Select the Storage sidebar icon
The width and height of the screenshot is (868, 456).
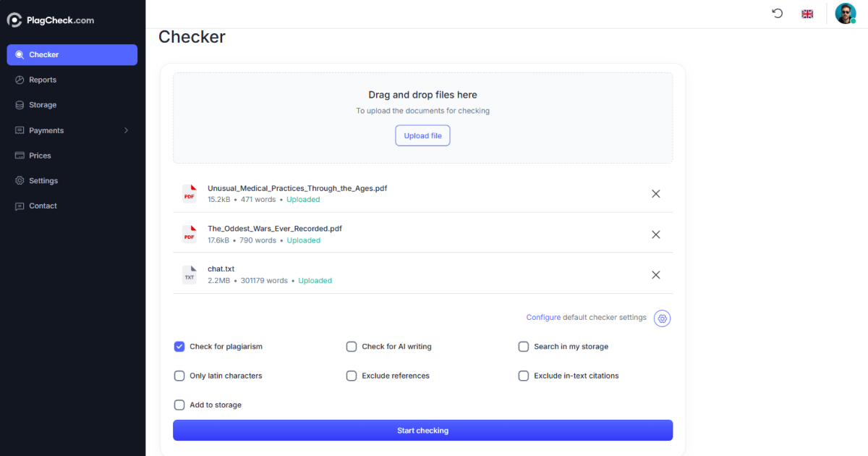coord(20,105)
